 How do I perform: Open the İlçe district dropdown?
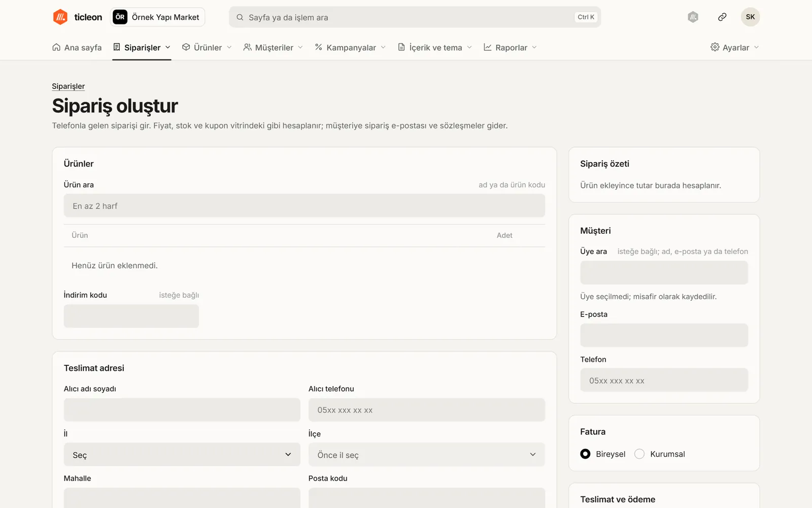[427, 455]
